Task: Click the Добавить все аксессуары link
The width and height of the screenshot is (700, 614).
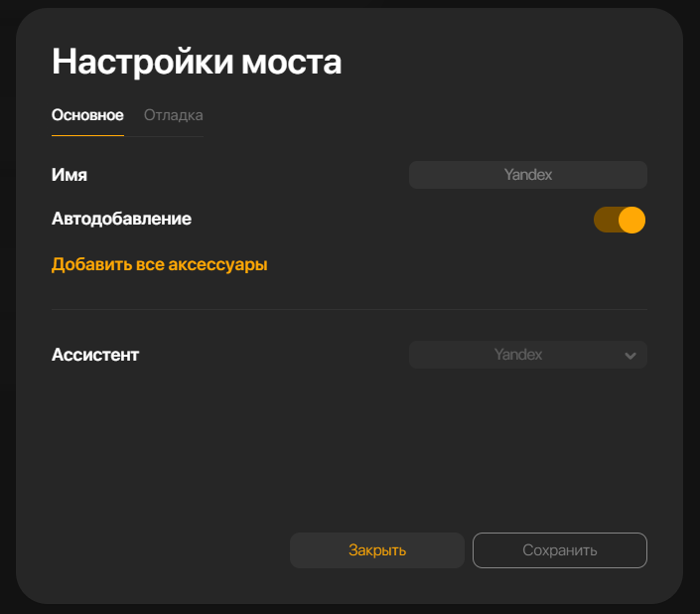Action: click(160, 264)
